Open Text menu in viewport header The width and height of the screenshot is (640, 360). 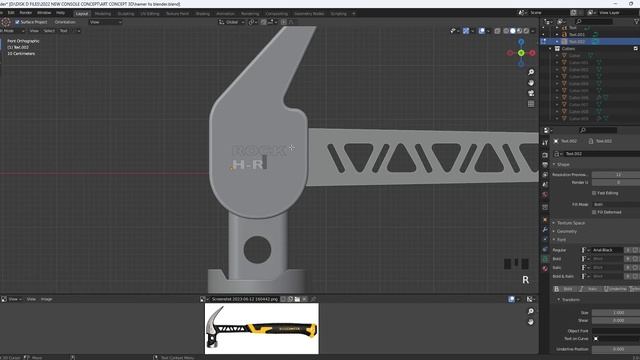point(64,31)
